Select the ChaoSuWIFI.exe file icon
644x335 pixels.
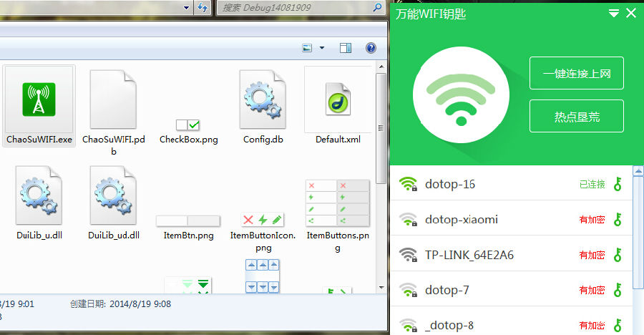(39, 99)
